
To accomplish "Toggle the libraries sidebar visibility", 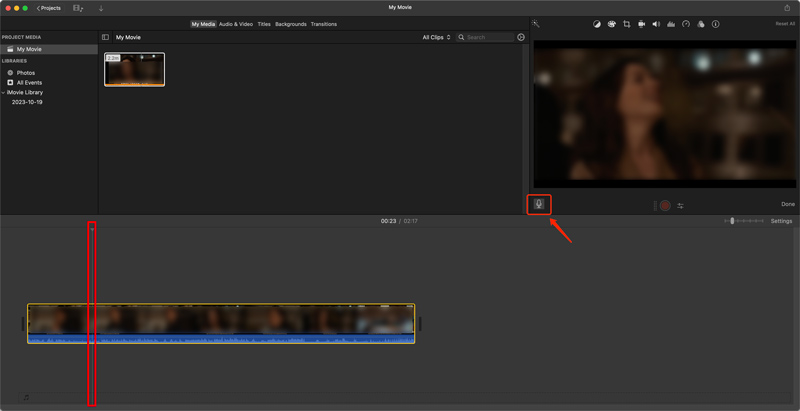I will [x=105, y=37].
